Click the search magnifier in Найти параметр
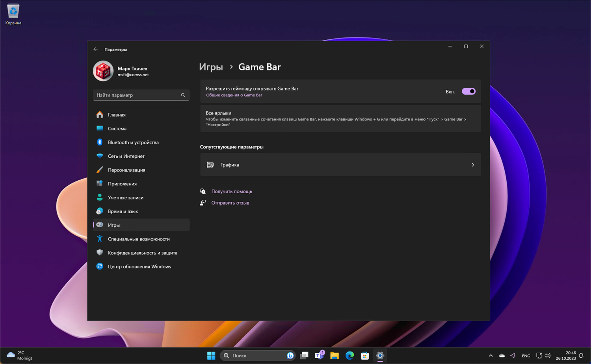 (x=183, y=95)
